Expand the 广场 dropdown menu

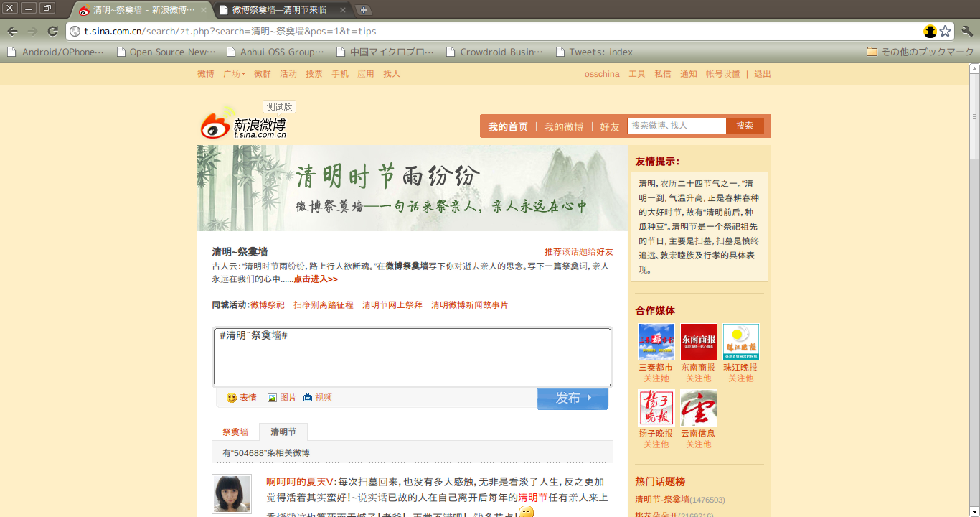point(234,74)
